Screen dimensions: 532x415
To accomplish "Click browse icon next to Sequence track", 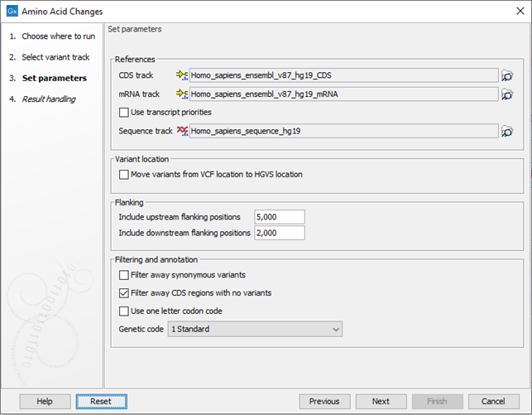I will (507, 131).
